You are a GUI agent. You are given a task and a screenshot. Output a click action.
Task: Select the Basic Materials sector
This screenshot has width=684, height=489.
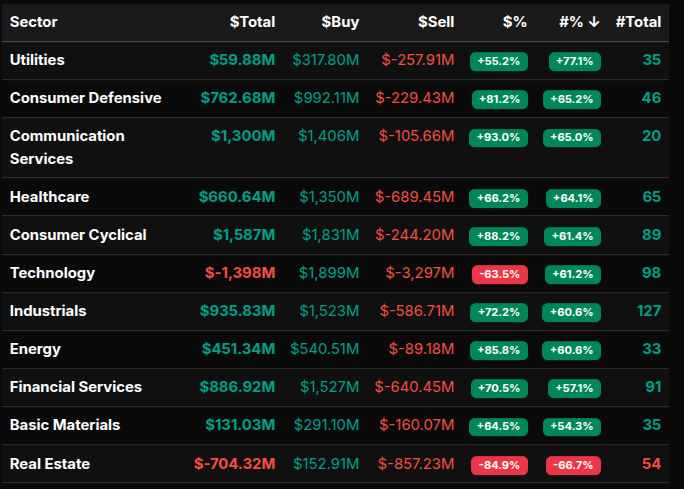[x=64, y=425]
